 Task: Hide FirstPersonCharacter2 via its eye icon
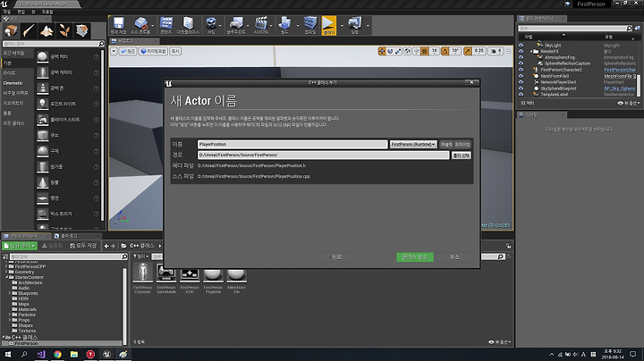click(521, 70)
